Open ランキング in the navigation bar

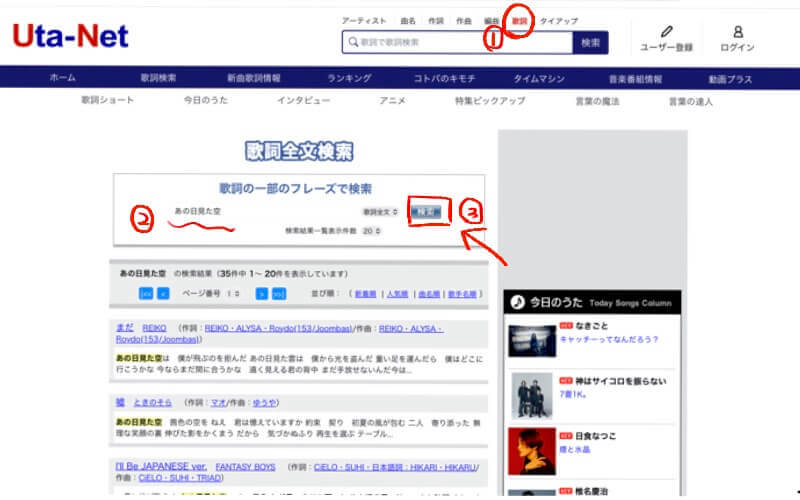point(349,78)
